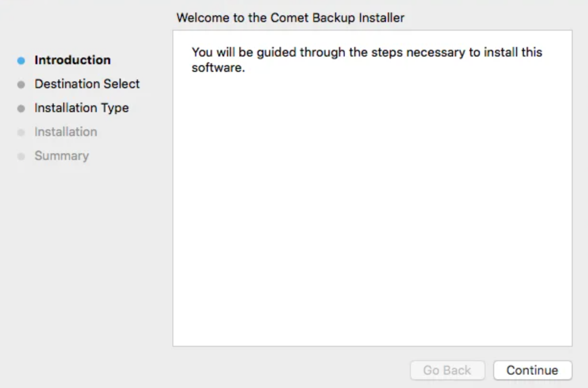Viewport: 588px width, 388px height.
Task: Click the faded bullet beside Installation
Action: coord(21,133)
